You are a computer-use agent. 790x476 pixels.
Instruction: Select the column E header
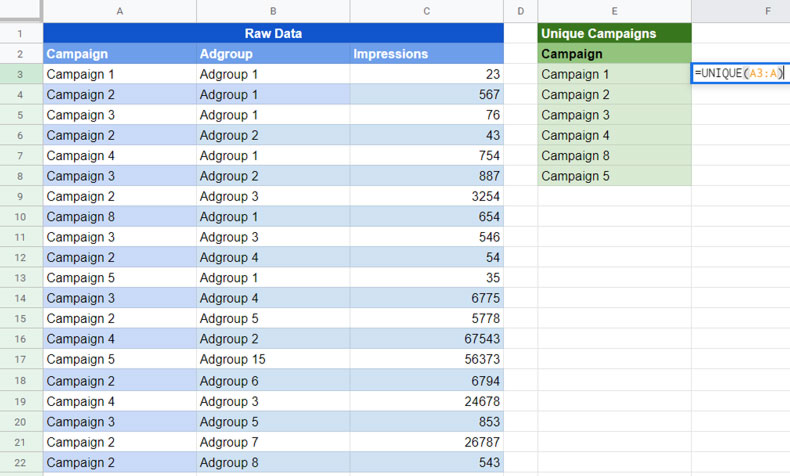click(x=614, y=11)
